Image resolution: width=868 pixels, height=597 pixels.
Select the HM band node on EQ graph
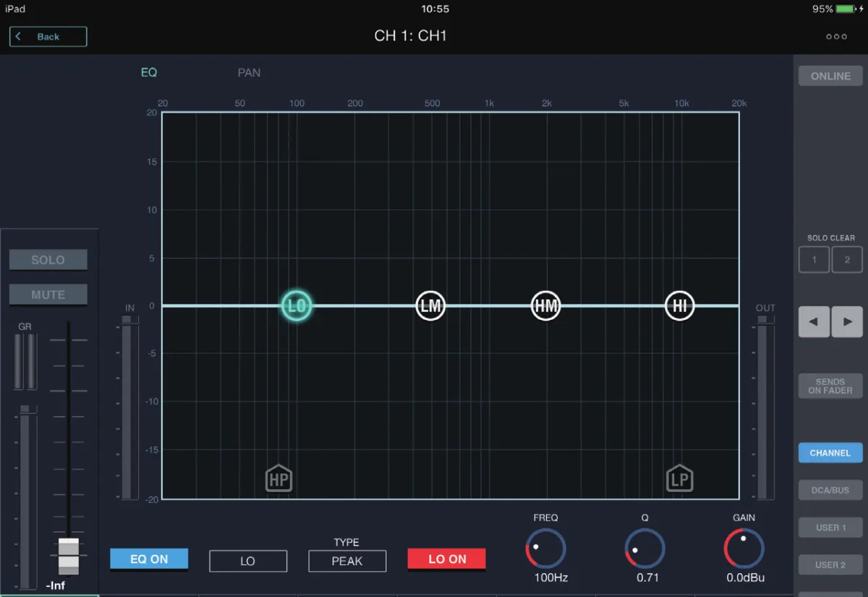click(x=546, y=305)
